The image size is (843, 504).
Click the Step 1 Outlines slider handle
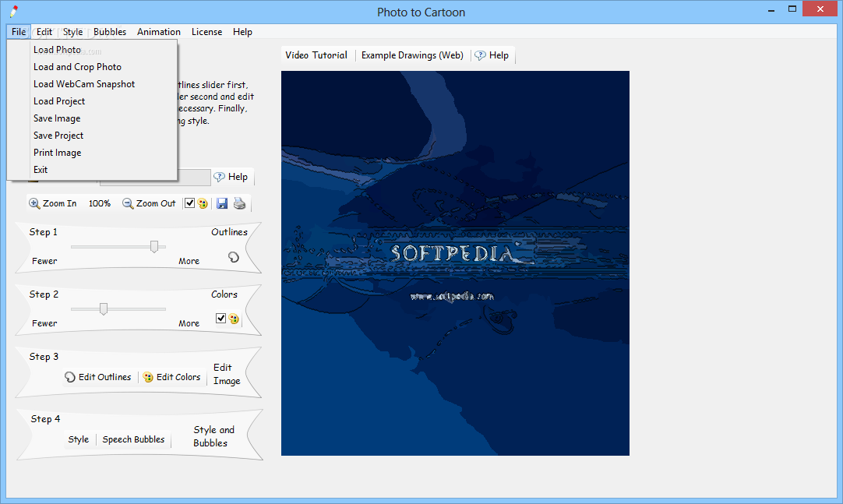tap(154, 246)
